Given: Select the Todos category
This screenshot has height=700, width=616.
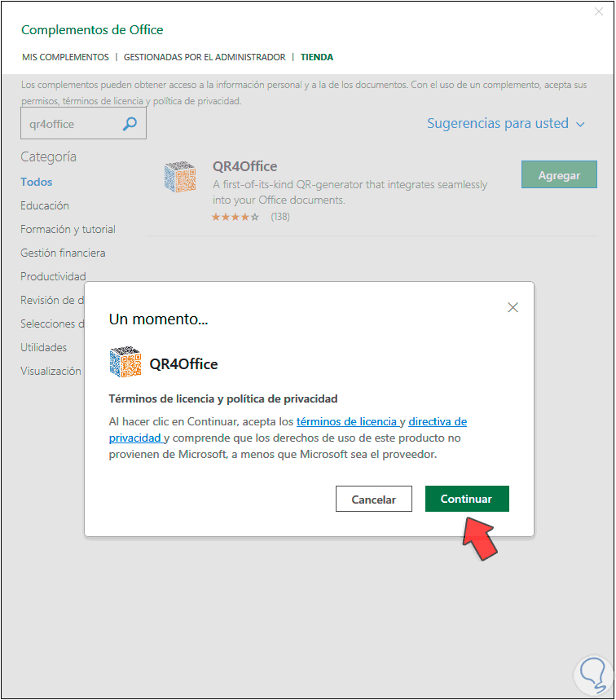Looking at the screenshot, I should tap(37, 182).
